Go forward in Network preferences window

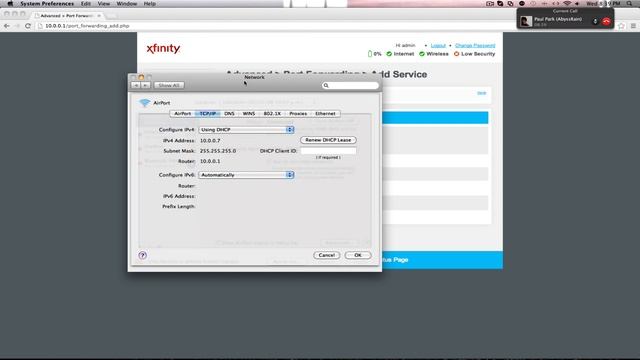click(x=145, y=85)
